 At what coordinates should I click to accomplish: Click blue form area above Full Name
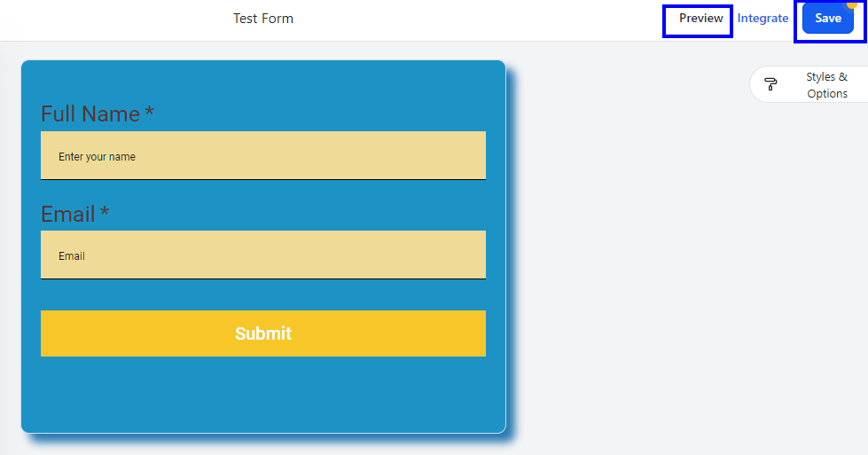263,81
